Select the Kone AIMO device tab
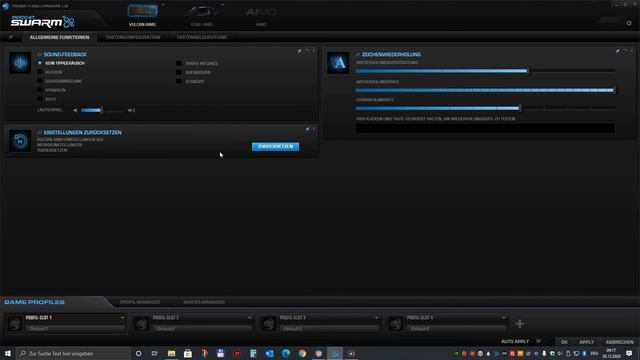 [202, 16]
